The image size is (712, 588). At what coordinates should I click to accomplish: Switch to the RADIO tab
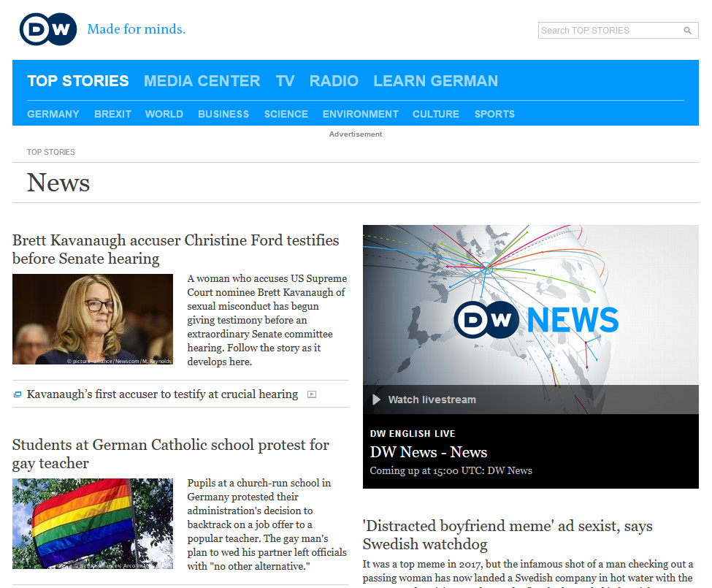pyautogui.click(x=334, y=81)
